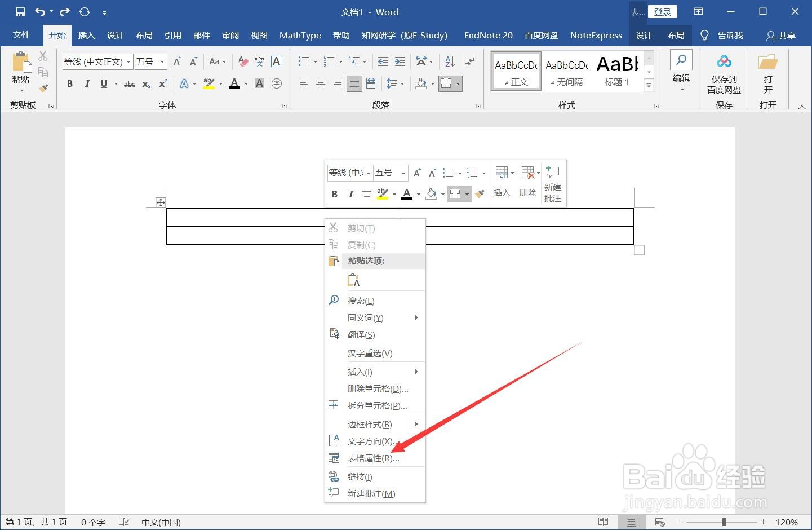
Task: Open the MathType tab
Action: pyautogui.click(x=300, y=35)
